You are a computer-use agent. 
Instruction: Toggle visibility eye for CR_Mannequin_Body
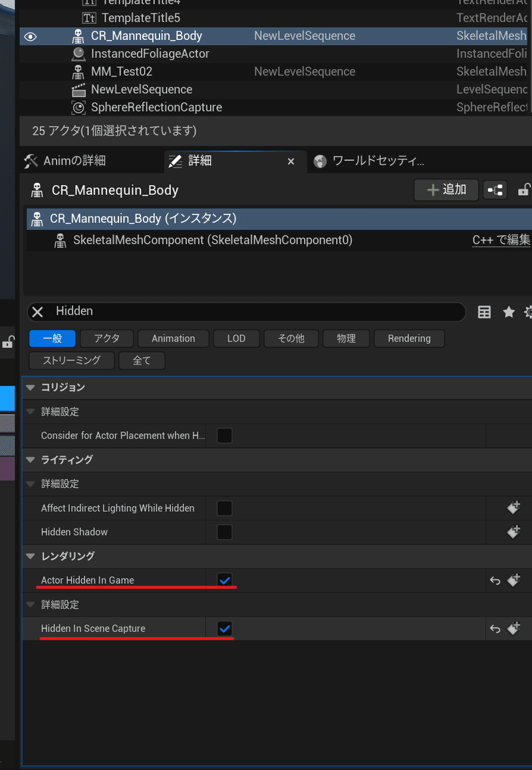(30, 37)
